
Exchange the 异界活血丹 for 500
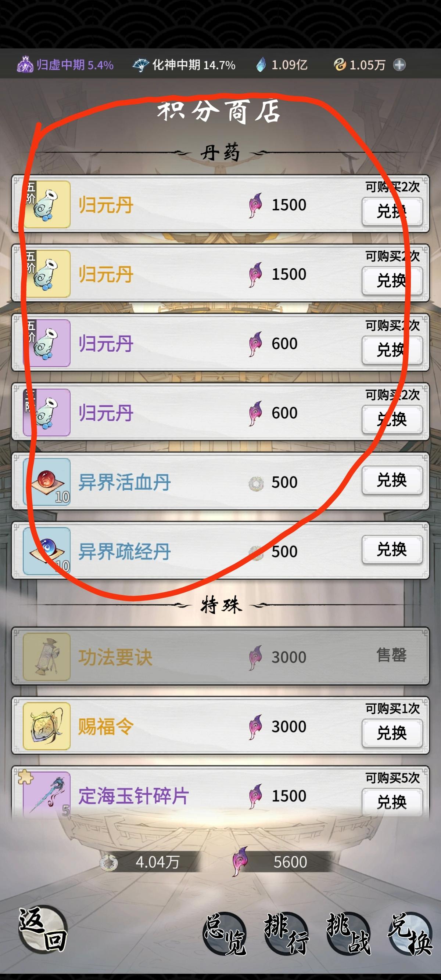tap(392, 480)
